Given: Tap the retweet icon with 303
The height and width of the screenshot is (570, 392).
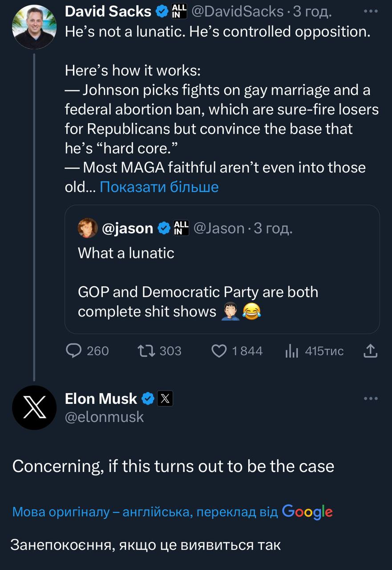Looking at the screenshot, I should pos(145,351).
